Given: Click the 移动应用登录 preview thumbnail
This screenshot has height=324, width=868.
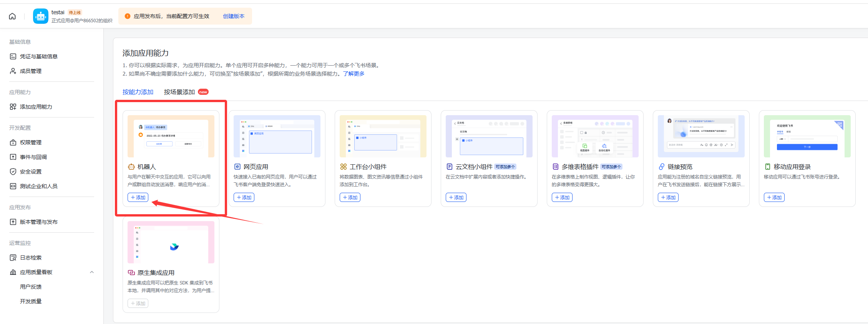Looking at the screenshot, I should tap(807, 136).
